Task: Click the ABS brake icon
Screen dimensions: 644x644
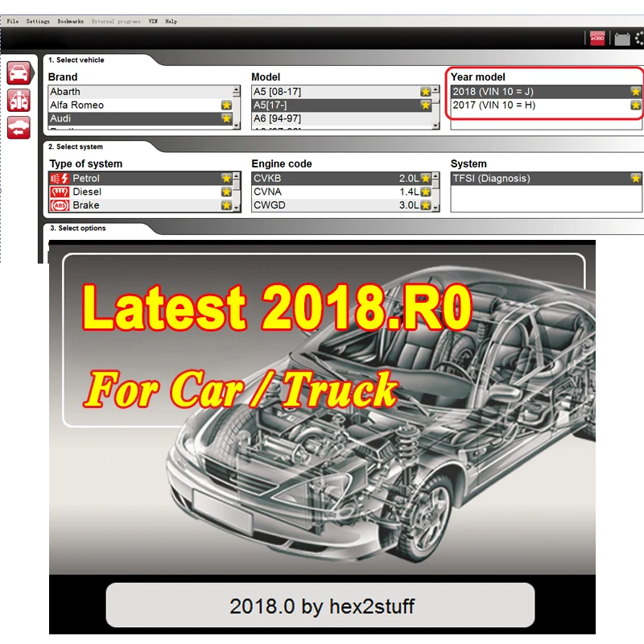Action: [60, 205]
